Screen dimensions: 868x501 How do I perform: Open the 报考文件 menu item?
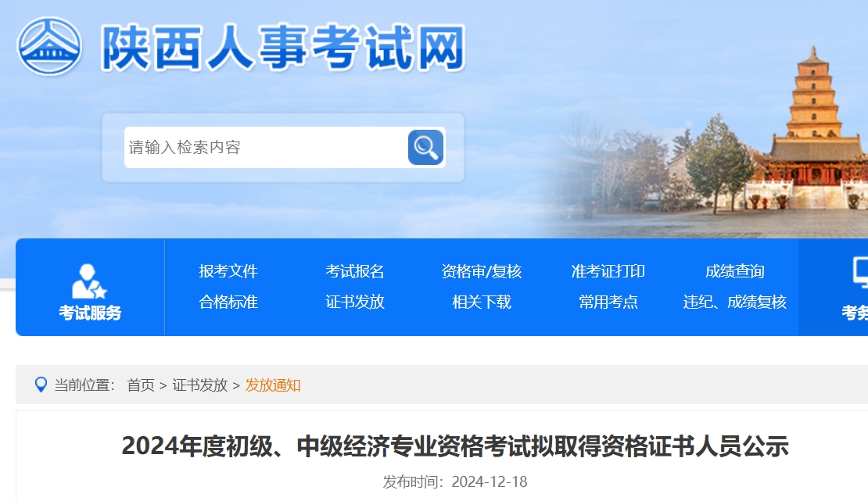click(228, 271)
